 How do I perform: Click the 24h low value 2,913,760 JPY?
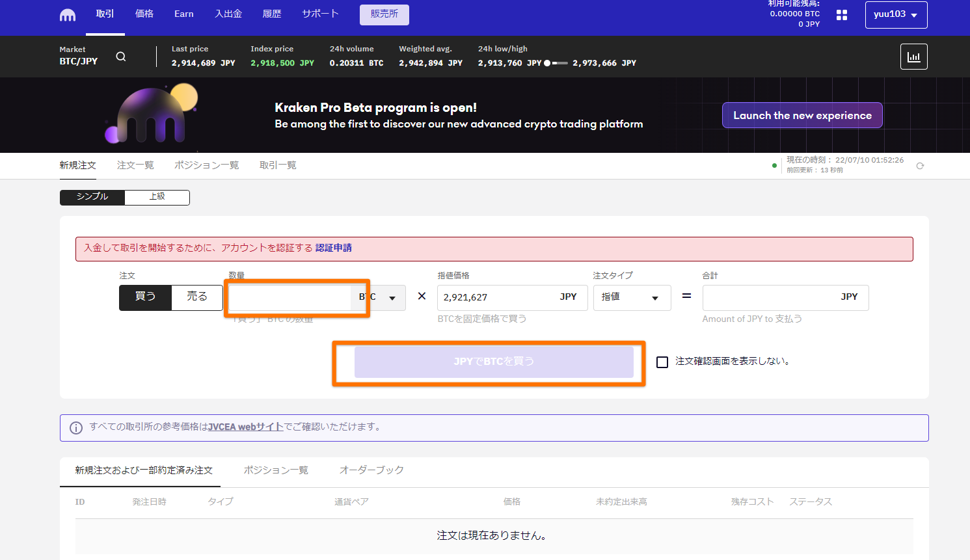(509, 63)
